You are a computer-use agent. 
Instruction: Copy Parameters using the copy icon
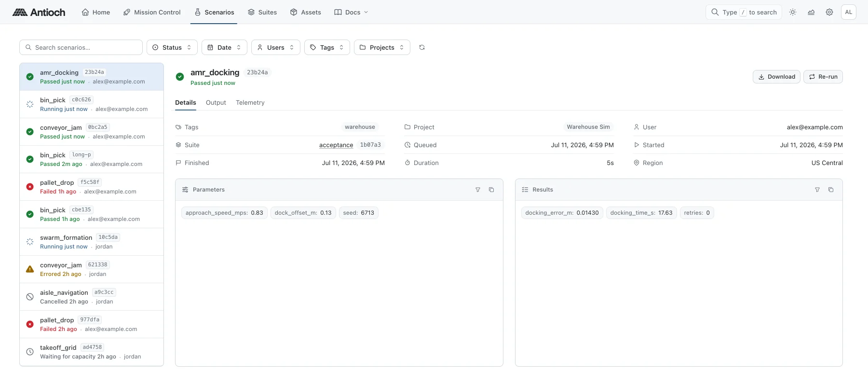tap(491, 190)
